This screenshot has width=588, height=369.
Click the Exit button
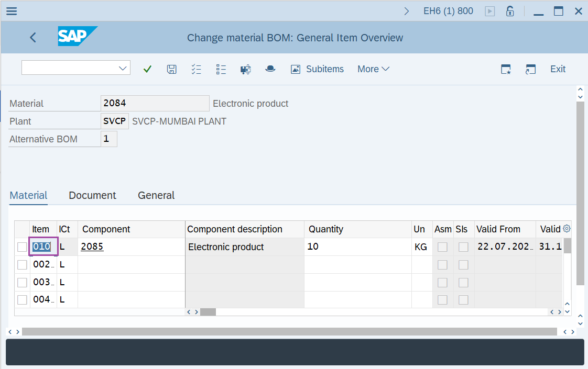[558, 69]
